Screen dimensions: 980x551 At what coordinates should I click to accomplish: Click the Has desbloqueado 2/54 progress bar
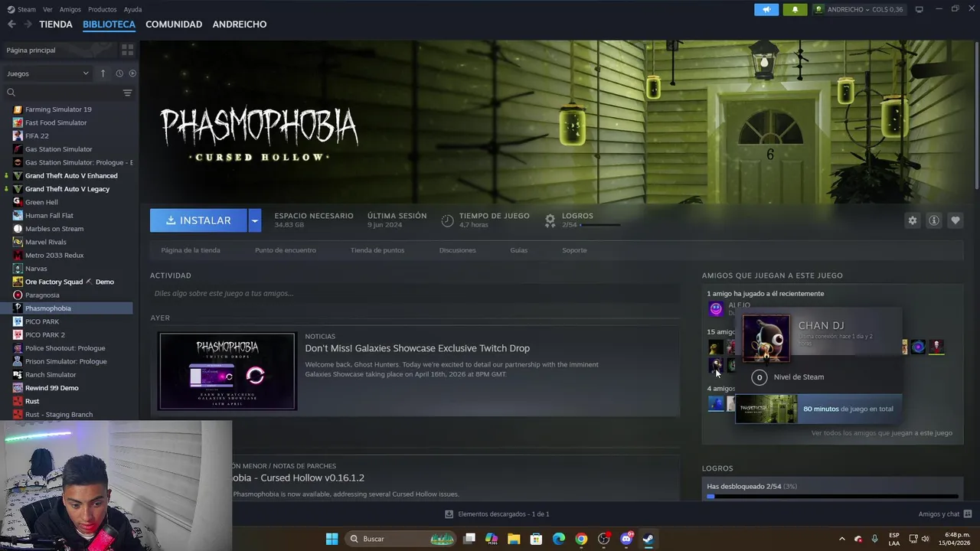tap(833, 497)
